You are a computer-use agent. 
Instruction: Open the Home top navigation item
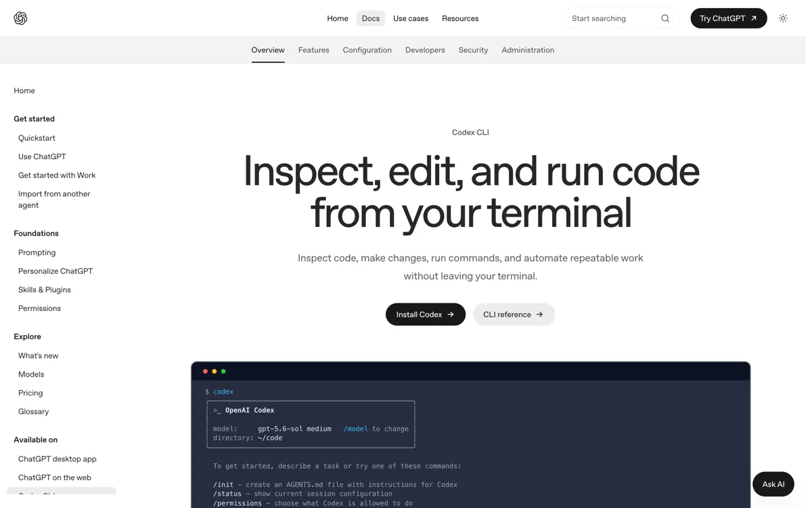pos(338,18)
